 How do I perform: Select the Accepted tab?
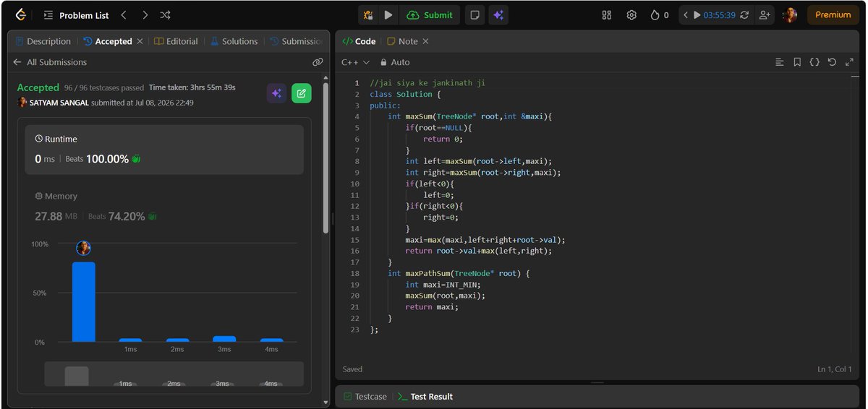108,41
